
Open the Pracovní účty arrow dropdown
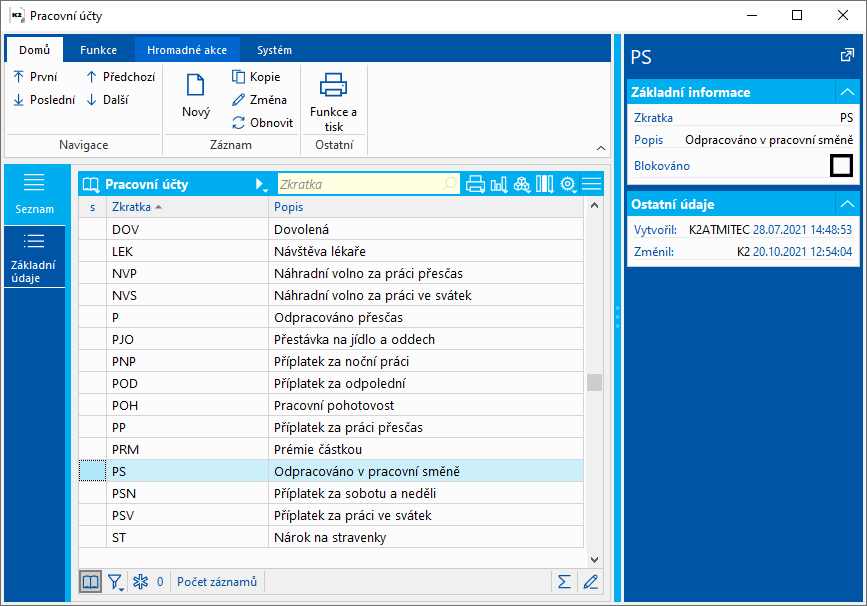pyautogui.click(x=261, y=184)
